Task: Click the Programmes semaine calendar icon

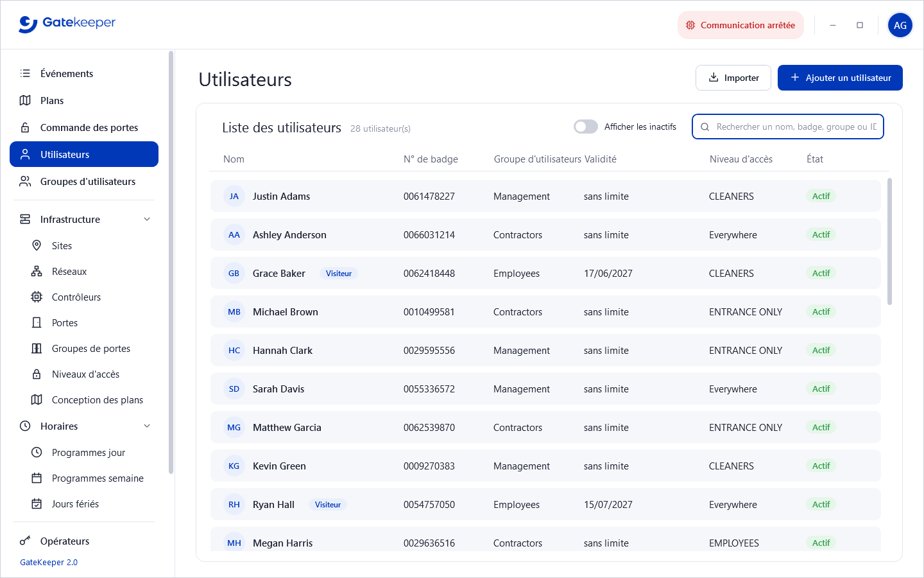Action: pos(37,478)
